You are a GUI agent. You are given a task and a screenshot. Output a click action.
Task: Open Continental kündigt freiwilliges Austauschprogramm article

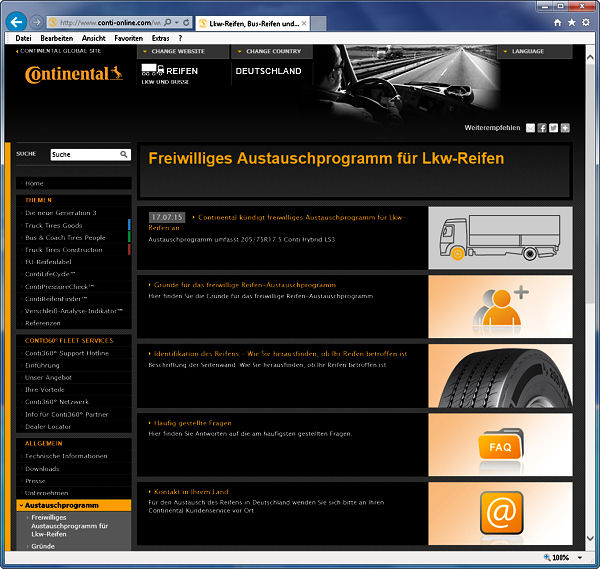click(x=277, y=222)
